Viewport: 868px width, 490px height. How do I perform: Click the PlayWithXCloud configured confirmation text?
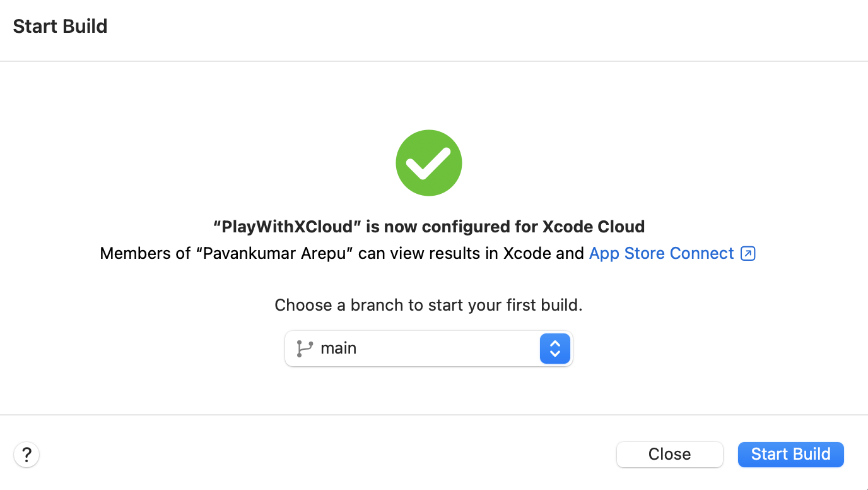pyautogui.click(x=428, y=226)
